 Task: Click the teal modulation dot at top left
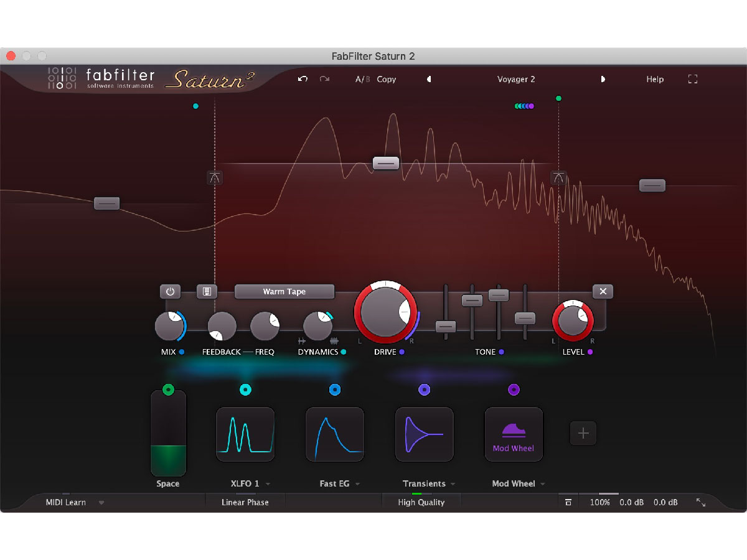[196, 106]
